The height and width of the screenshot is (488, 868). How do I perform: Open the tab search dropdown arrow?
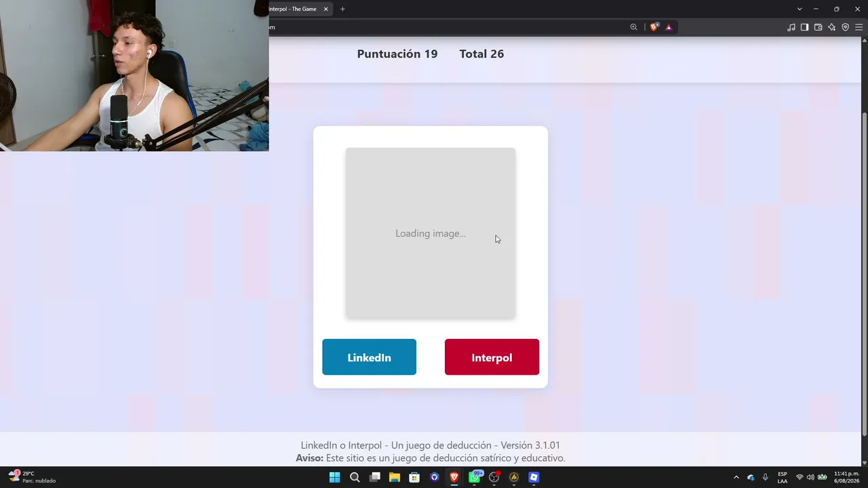click(800, 9)
